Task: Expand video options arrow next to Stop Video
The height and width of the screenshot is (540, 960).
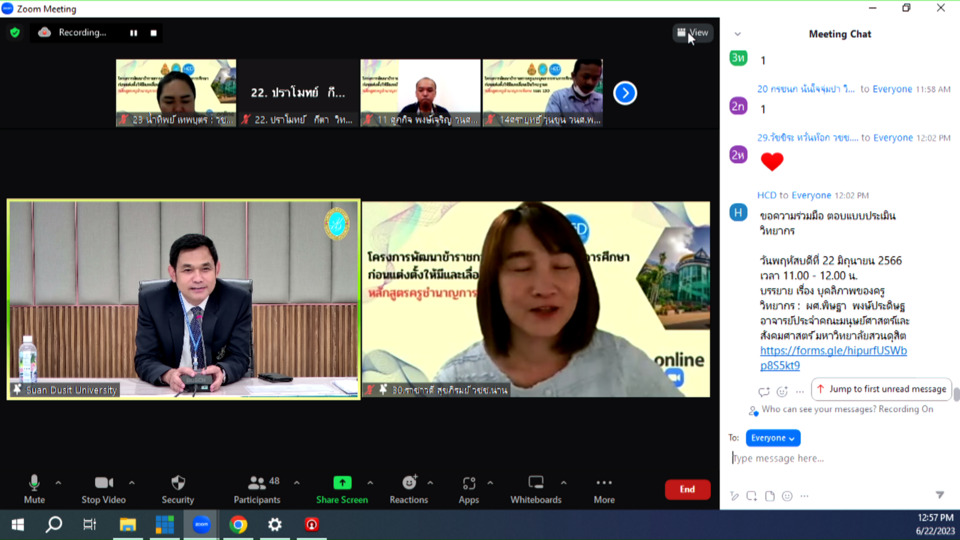Action: coord(132,483)
